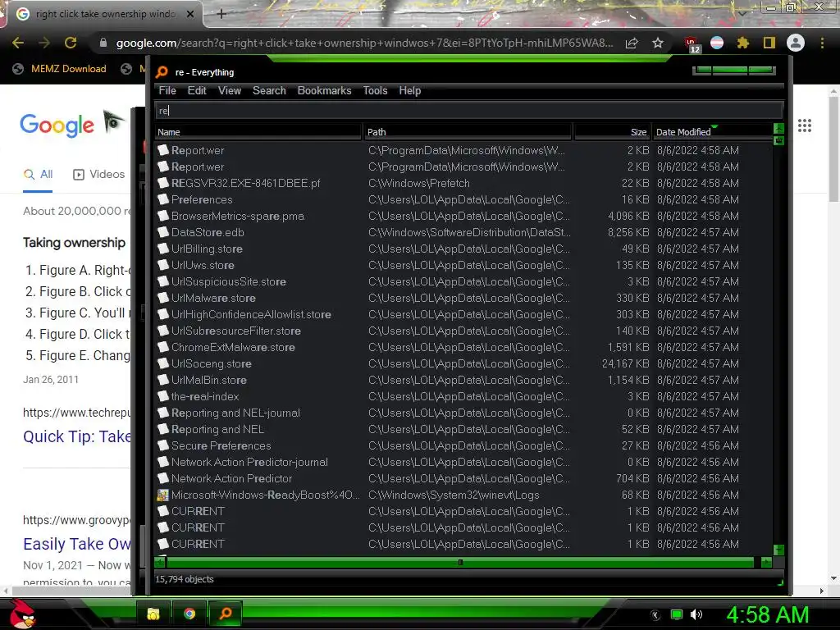Click the Google logo in Chrome
The image size is (840, 630).
pyautogui.click(x=57, y=126)
